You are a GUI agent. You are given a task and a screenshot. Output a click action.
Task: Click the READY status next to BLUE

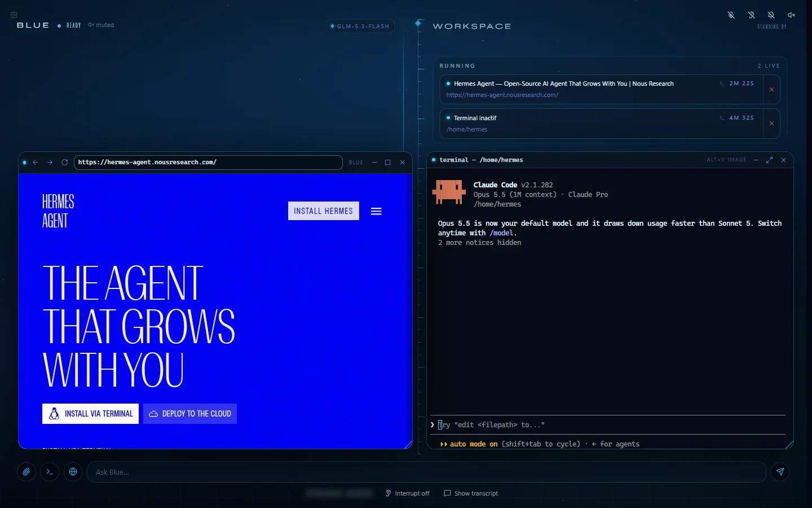point(74,25)
